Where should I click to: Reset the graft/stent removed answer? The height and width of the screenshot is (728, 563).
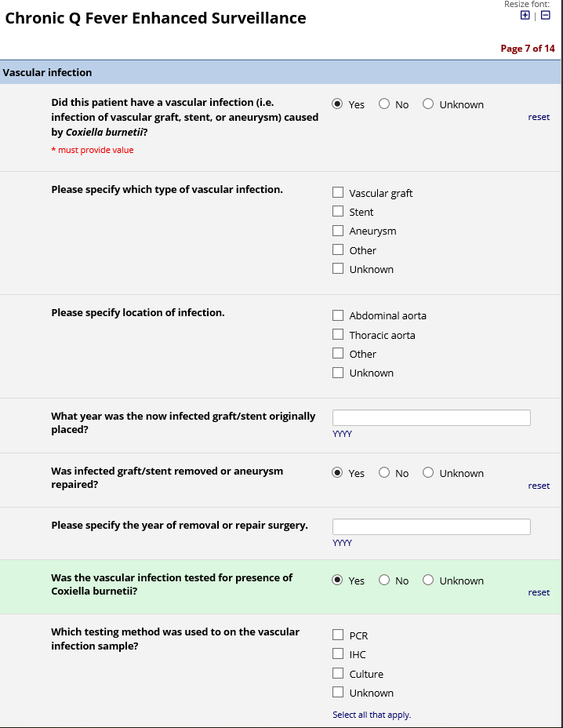pos(539,486)
